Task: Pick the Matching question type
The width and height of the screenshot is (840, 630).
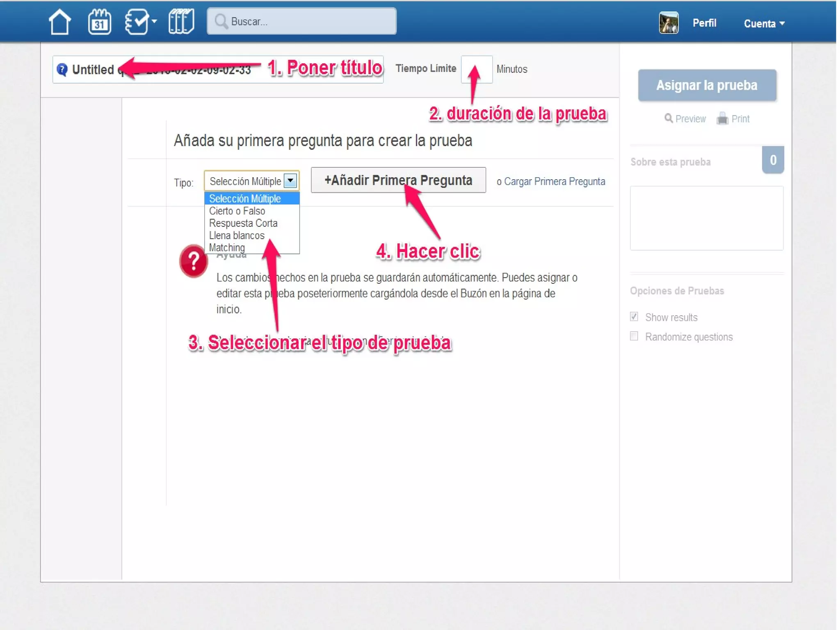Action: click(227, 247)
